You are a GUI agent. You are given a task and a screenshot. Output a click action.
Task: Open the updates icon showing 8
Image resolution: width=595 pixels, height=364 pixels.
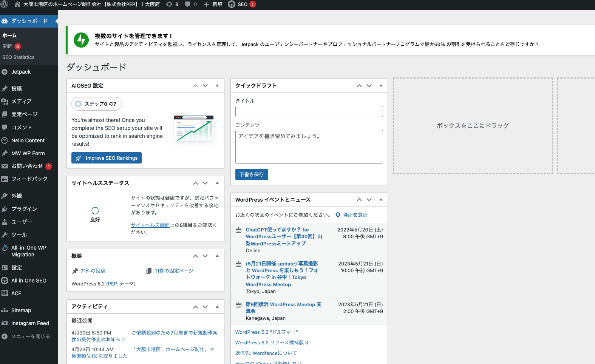coord(169,5)
